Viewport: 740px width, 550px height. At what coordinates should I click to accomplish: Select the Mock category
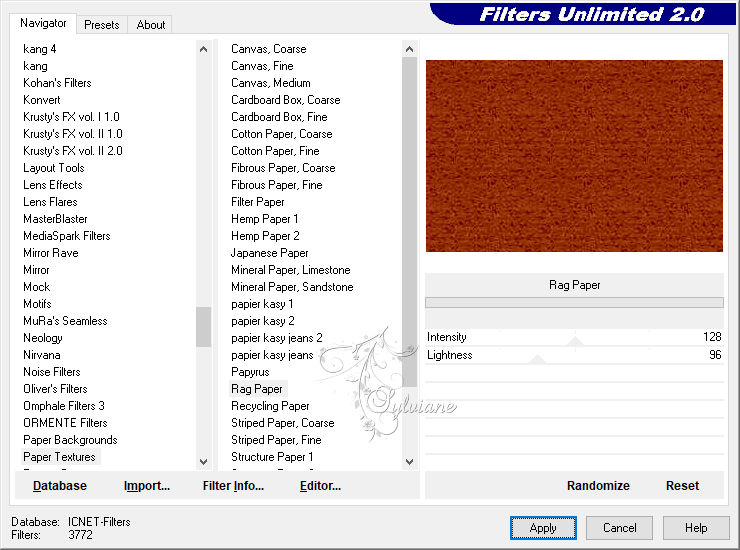click(x=36, y=287)
